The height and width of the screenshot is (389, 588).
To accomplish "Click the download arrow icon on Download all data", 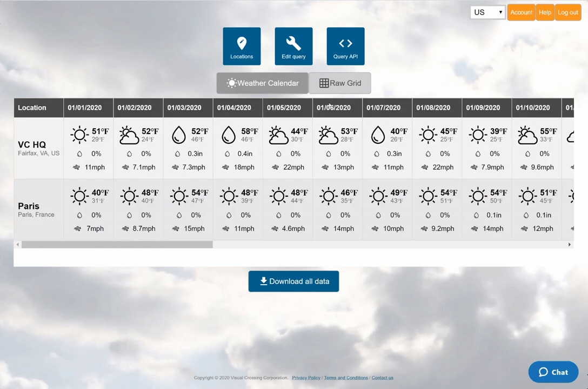I will (x=264, y=281).
